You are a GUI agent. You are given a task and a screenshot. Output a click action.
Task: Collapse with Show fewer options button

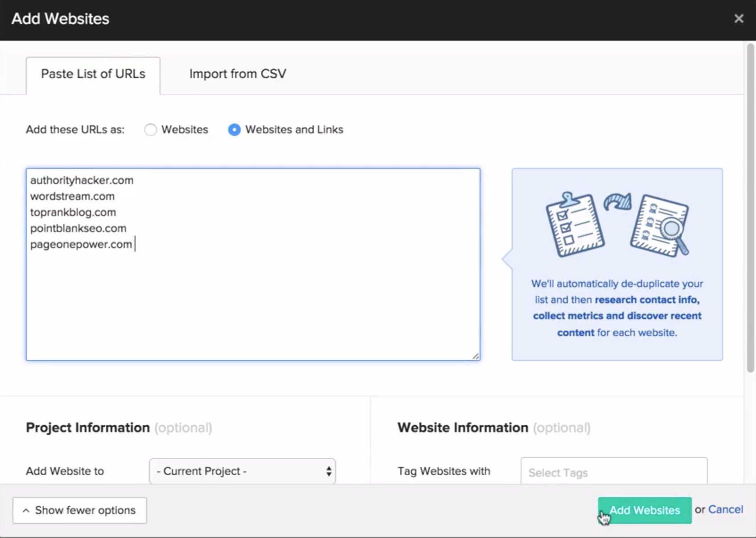click(80, 510)
